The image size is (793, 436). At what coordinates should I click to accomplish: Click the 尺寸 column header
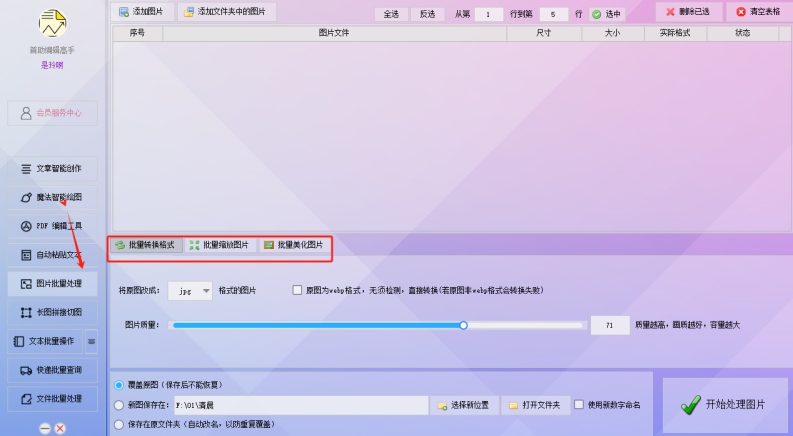pos(544,33)
